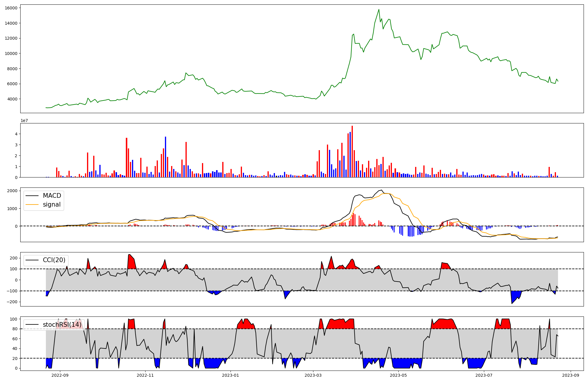Click the highest peak of the green price line
The width and height of the screenshot is (588, 382).
pos(379,10)
